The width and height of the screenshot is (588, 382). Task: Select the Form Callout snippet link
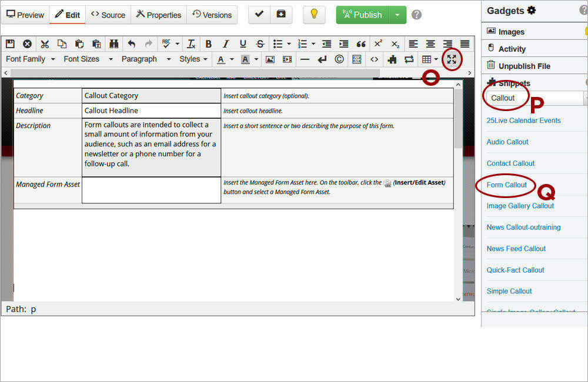pos(506,185)
